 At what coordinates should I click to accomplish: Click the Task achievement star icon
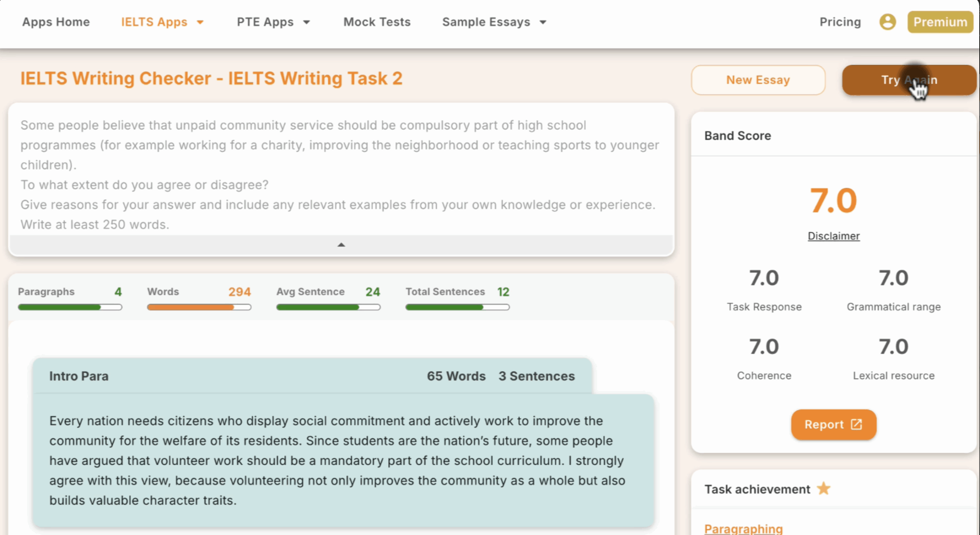(823, 489)
